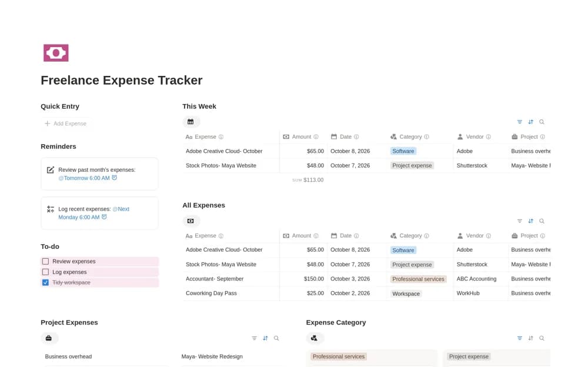Open the Tomorrow 6:00 AM reminder date
Image resolution: width=588 pixels, height=367 pixels.
(84, 178)
